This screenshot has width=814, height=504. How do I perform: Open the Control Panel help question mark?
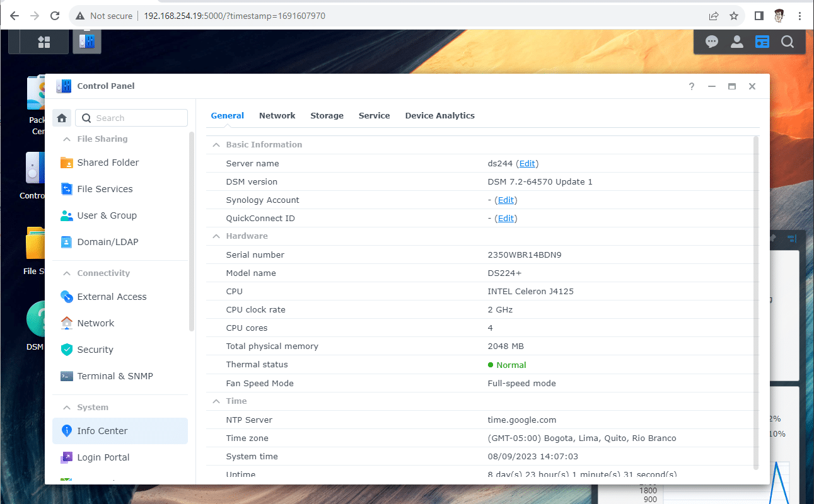pyautogui.click(x=692, y=86)
